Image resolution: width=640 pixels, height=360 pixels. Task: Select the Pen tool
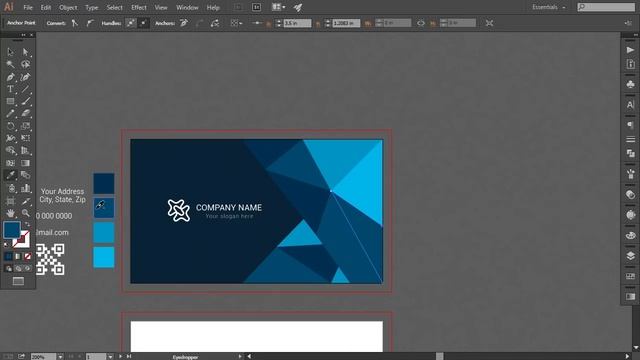pyautogui.click(x=10, y=77)
